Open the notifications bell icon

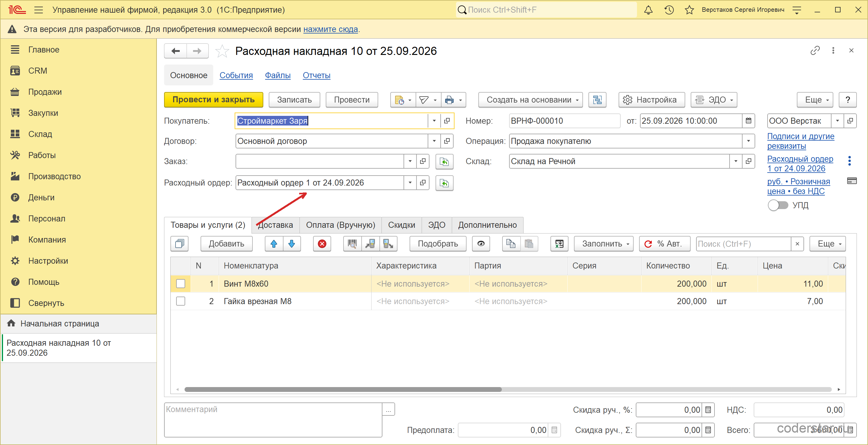[x=648, y=10]
